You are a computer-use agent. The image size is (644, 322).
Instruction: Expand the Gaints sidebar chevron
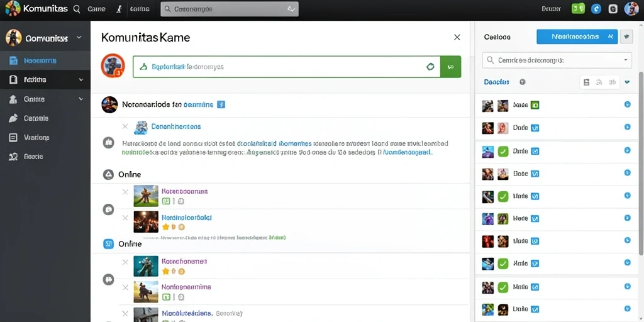click(81, 99)
